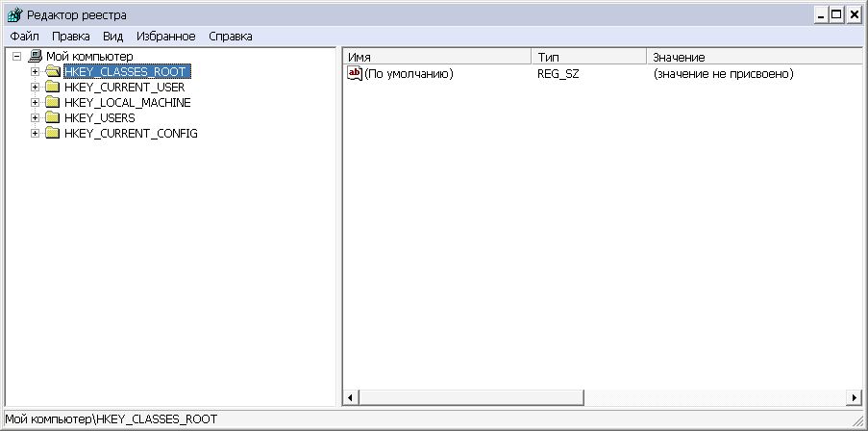Screen dimensions: 868x431
Task: Expand the HKEY_LOCAL_MACHINE branch
Action: pos(35,103)
